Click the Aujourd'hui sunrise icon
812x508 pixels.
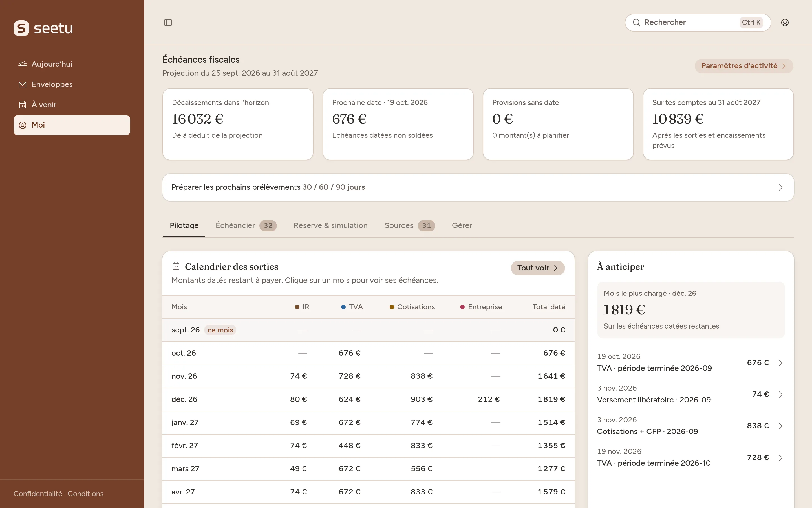[23, 64]
